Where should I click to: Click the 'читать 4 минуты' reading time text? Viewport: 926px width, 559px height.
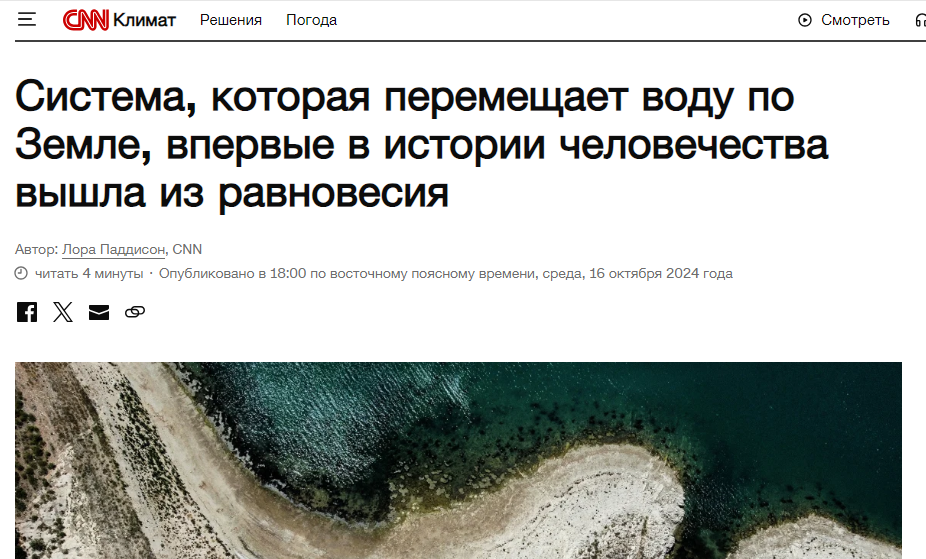[x=88, y=274]
